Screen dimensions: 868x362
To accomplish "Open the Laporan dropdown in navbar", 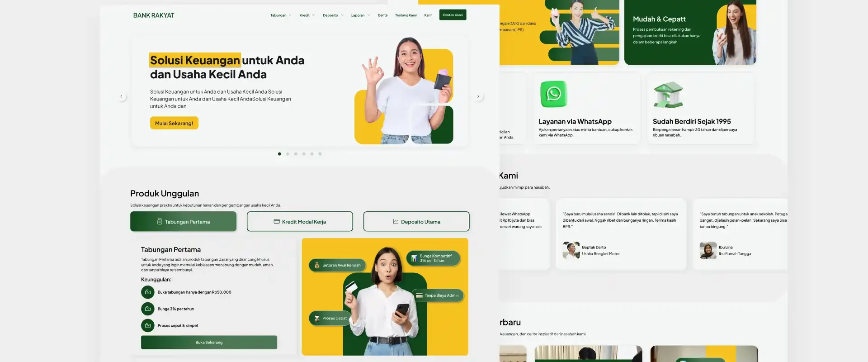I will click(360, 15).
